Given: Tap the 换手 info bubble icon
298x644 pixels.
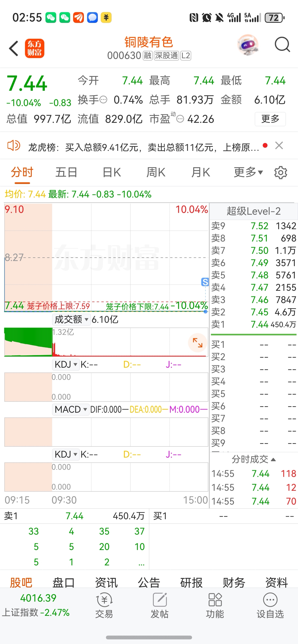Looking at the screenshot, I should (103, 100).
